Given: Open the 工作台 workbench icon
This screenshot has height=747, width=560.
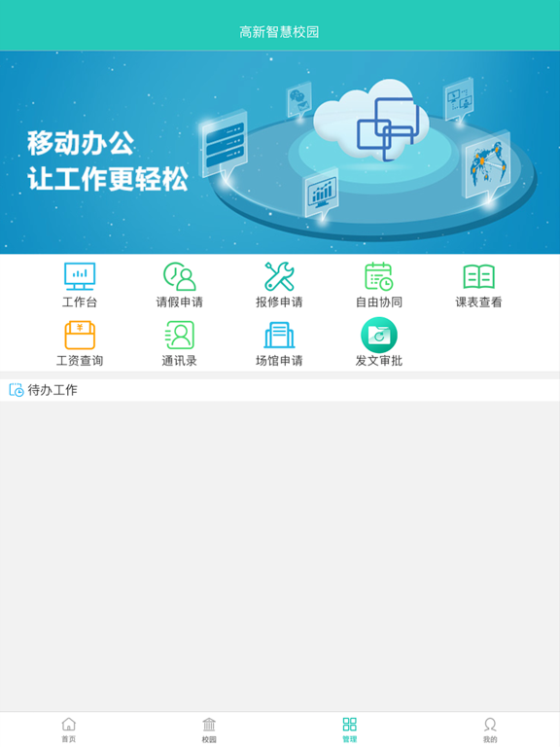Looking at the screenshot, I should coord(80,276).
